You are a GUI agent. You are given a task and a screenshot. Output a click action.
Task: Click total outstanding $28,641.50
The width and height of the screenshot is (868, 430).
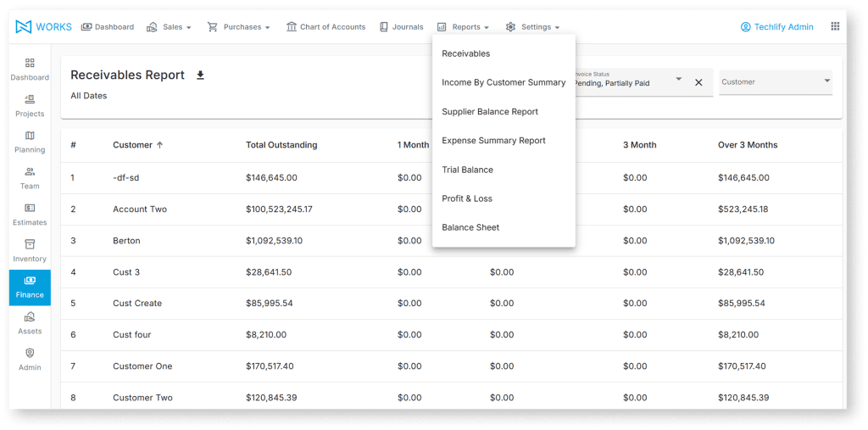[269, 272]
